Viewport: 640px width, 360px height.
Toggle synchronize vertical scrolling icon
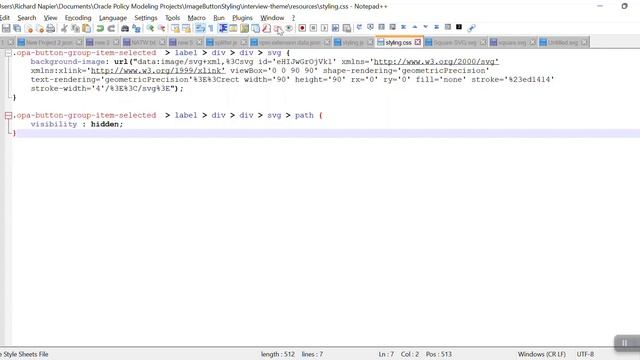pyautogui.click(x=175, y=28)
